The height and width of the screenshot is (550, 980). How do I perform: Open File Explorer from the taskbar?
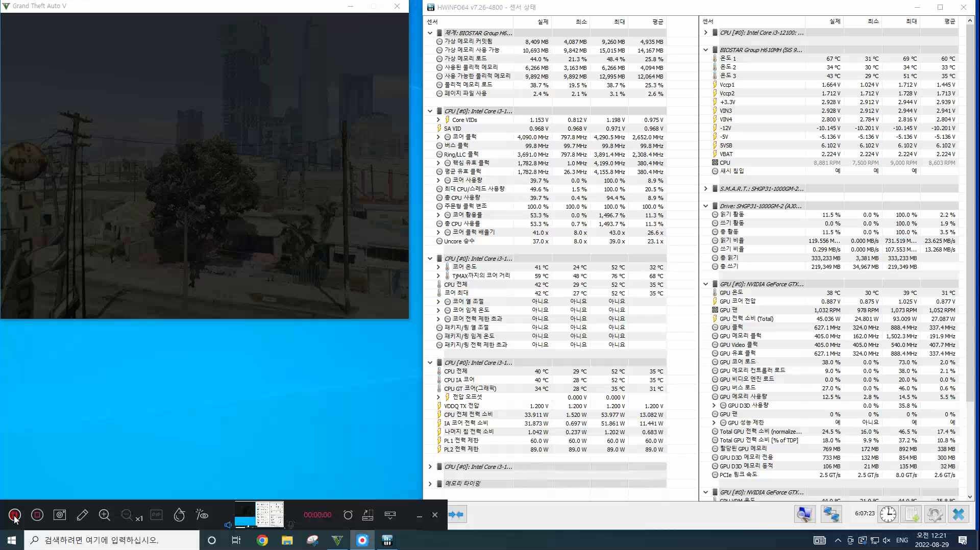287,540
